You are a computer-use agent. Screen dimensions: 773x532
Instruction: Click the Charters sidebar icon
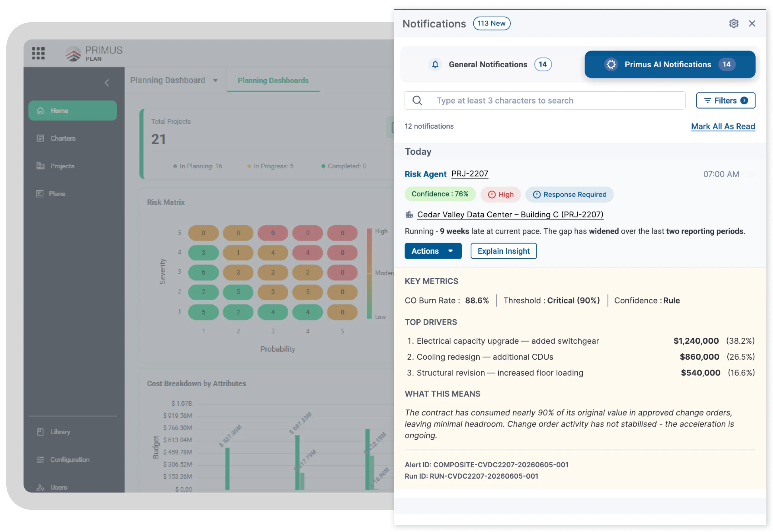coord(40,138)
